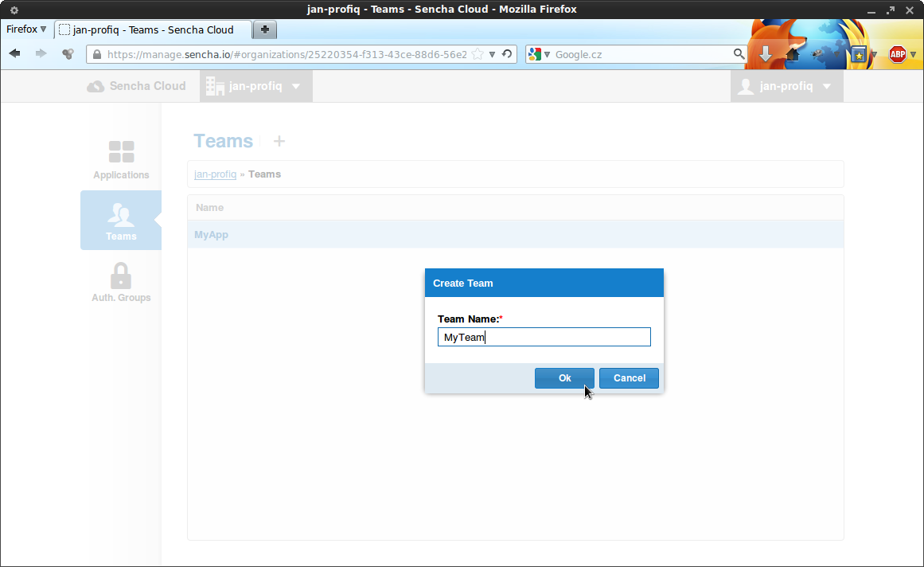Click the Teams page heading
Image resolution: width=924 pixels, height=567 pixels.
pyautogui.click(x=223, y=141)
